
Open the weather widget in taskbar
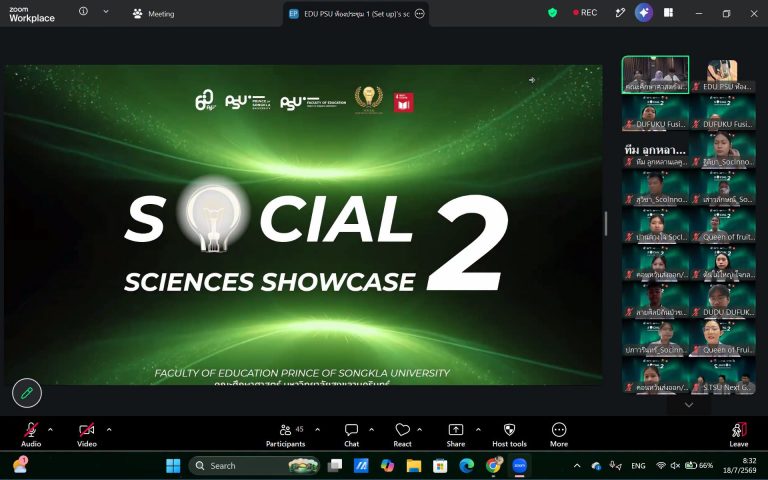[21, 465]
